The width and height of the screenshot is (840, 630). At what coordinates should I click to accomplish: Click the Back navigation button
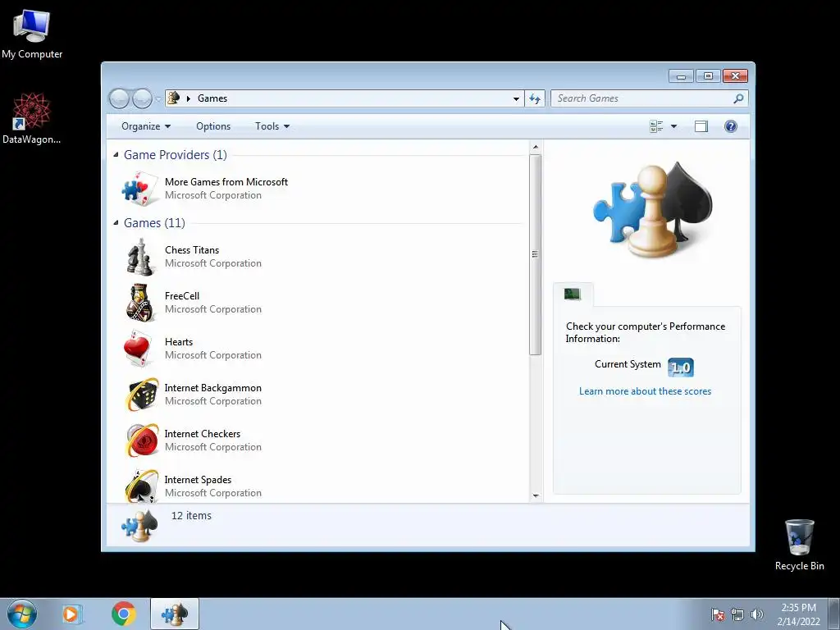(x=119, y=98)
